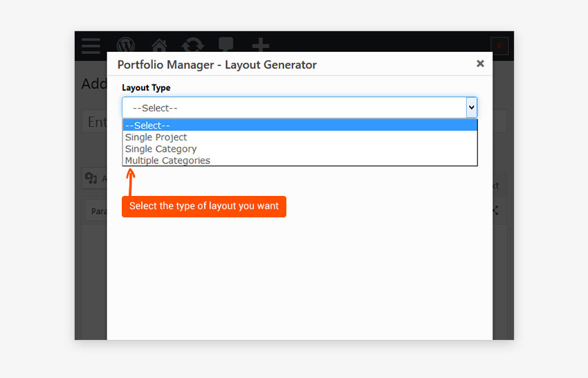Click the plus new content icon
588x378 pixels.
(260, 46)
